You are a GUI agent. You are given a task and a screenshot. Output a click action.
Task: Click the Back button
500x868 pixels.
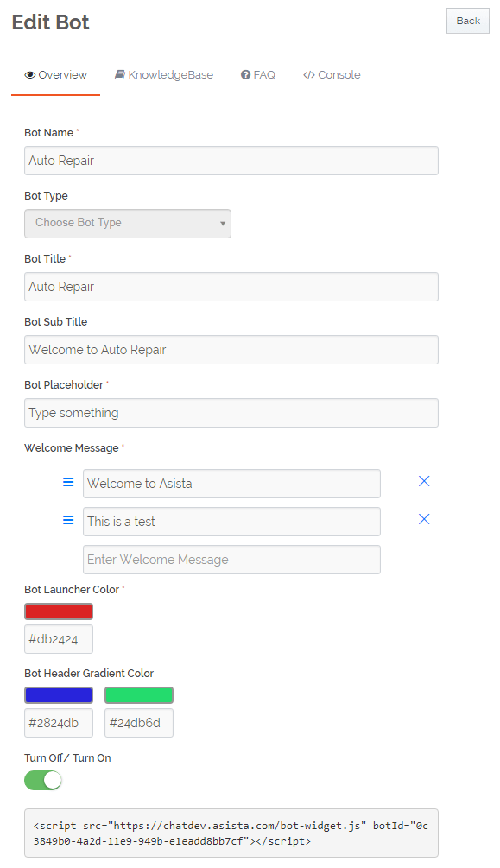468,21
